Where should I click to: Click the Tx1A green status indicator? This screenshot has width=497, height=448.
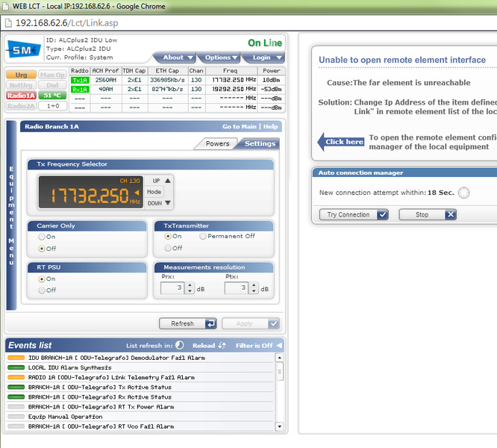pyautogui.click(x=80, y=80)
